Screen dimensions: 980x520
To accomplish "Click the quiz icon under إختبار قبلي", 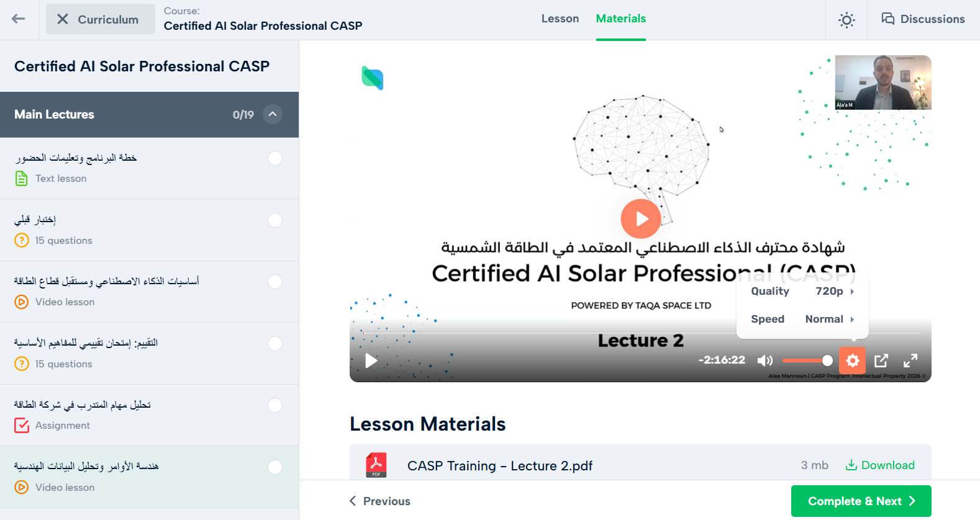I will [22, 240].
